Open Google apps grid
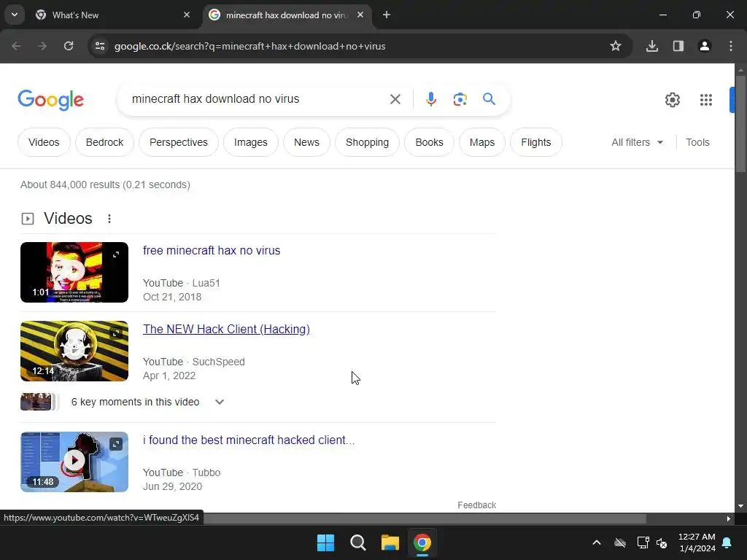The height and width of the screenshot is (560, 747). click(x=706, y=100)
